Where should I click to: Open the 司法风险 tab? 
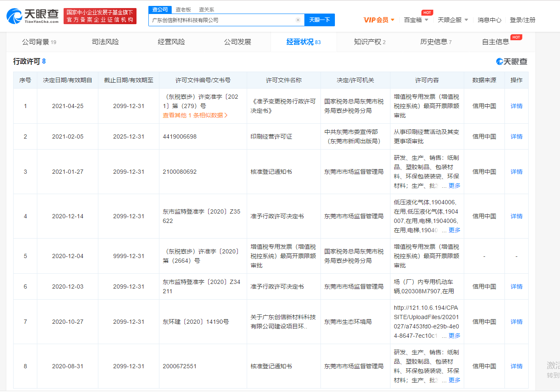[105, 42]
